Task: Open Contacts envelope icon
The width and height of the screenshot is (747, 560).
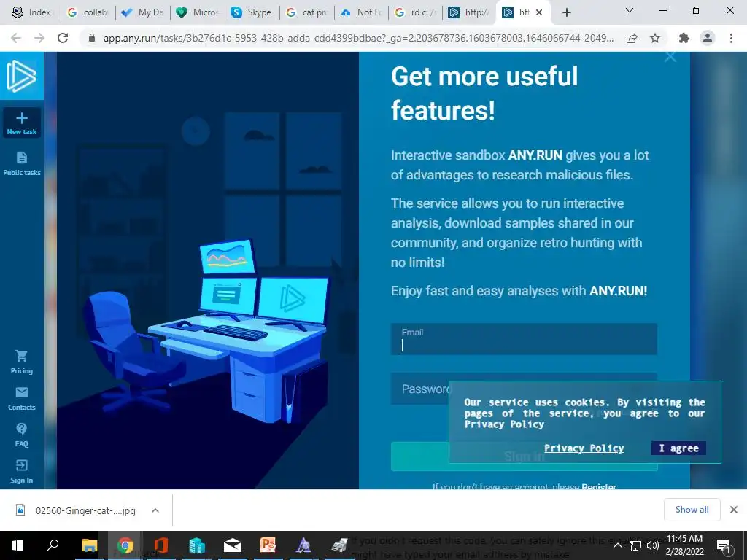Action: pos(21,399)
